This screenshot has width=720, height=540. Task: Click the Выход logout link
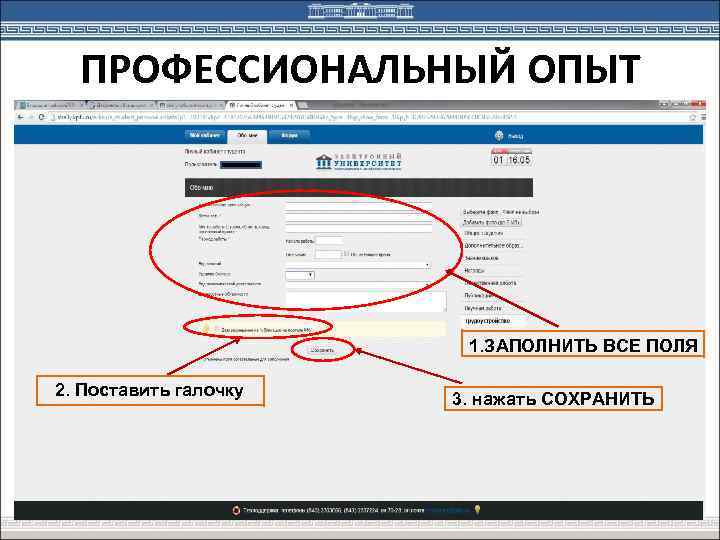tap(516, 136)
